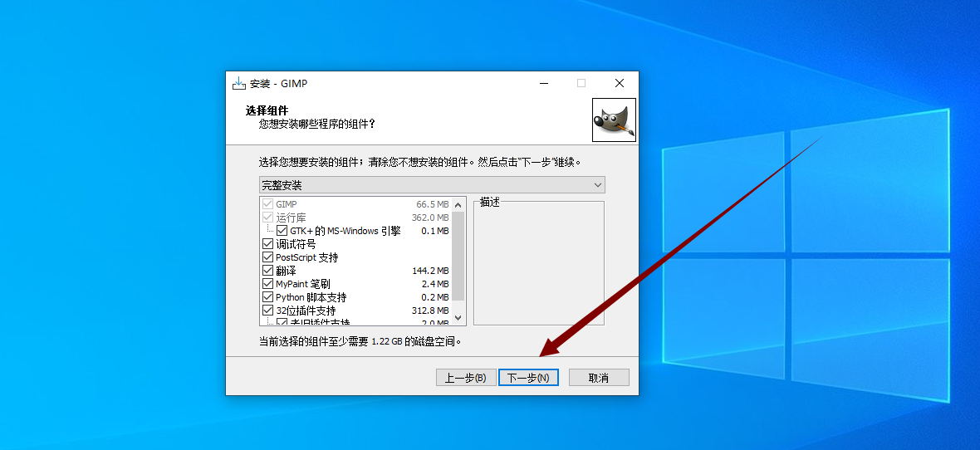The height and width of the screenshot is (450, 980).
Task: Click the 您想安装哪些程序的组件？ subtitle
Action: click(x=317, y=124)
